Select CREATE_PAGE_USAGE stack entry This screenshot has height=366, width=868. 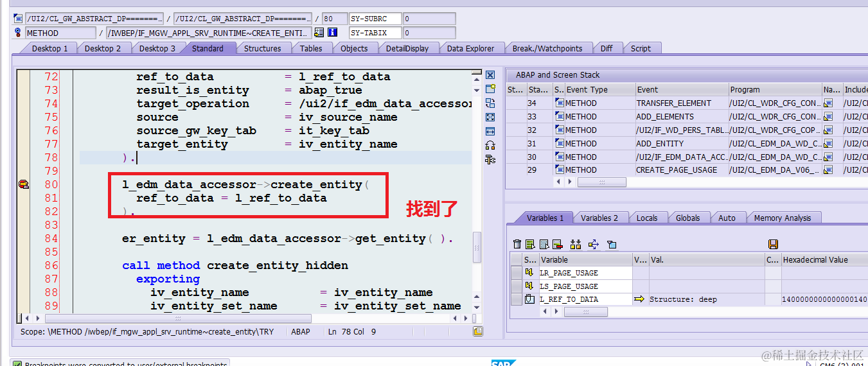click(681, 170)
